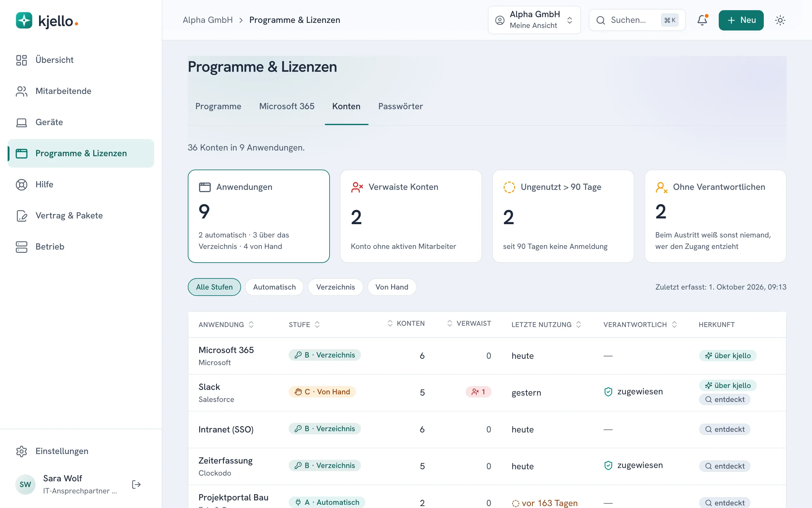The image size is (812, 508).
Task: Click the Ohne Verantwortlichen user icon
Action: [661, 187]
